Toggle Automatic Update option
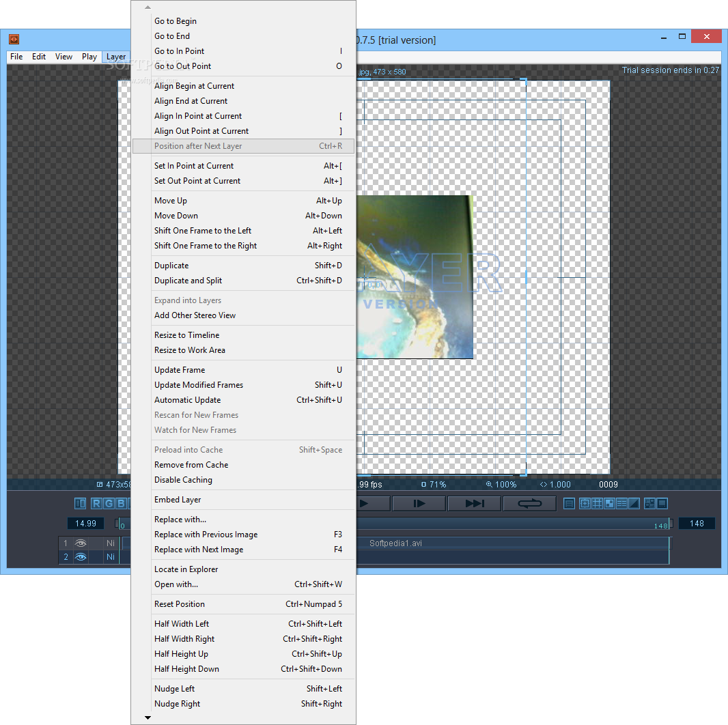728x725 pixels. tap(243, 400)
